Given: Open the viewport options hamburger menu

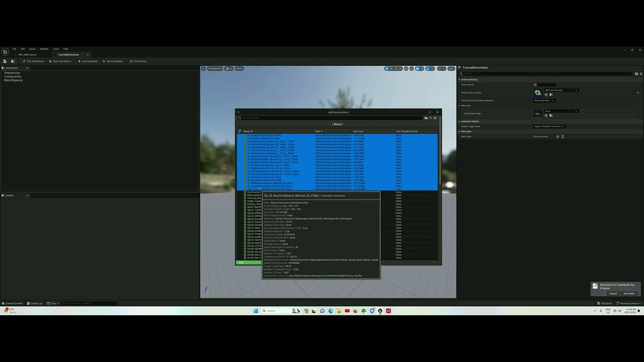Looking at the screenshot, I should coord(203,68).
